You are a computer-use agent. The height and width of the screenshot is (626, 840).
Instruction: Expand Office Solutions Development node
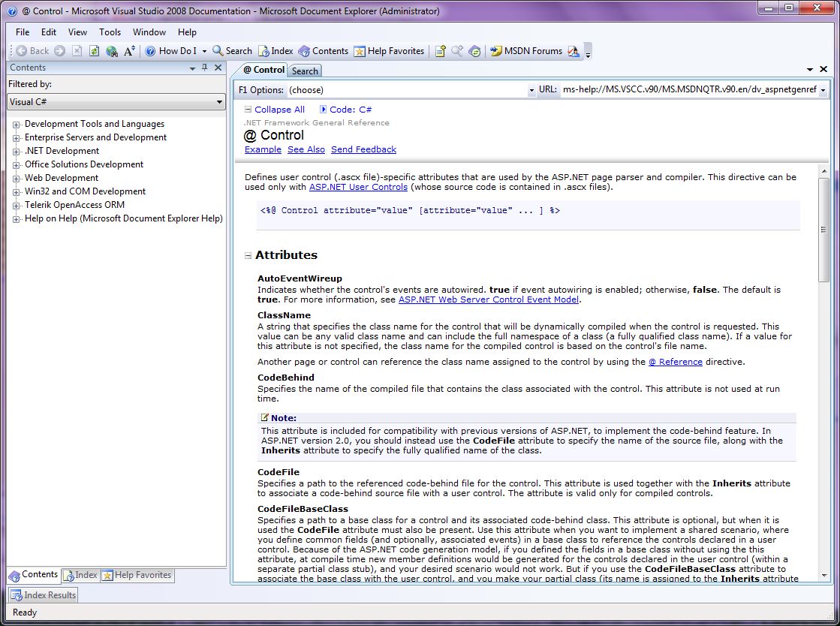point(16,165)
